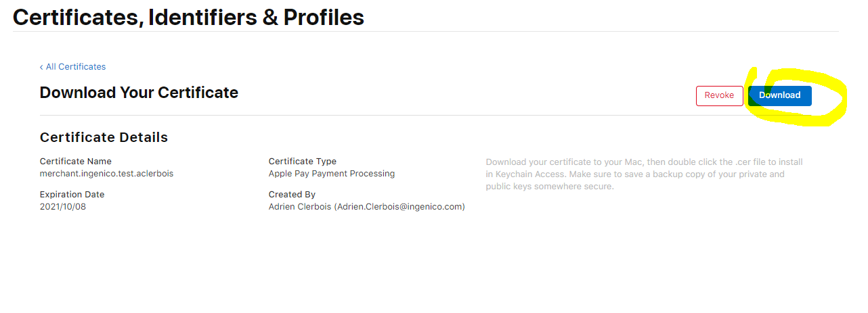Click the Apple Pay Payment Processing value

pos(332,174)
